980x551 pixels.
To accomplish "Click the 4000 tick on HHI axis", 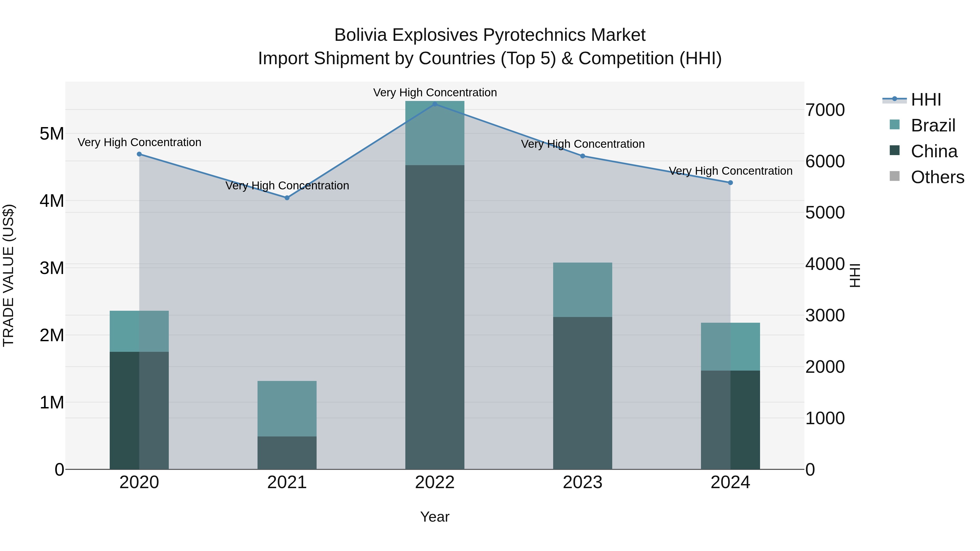I will coord(825,264).
